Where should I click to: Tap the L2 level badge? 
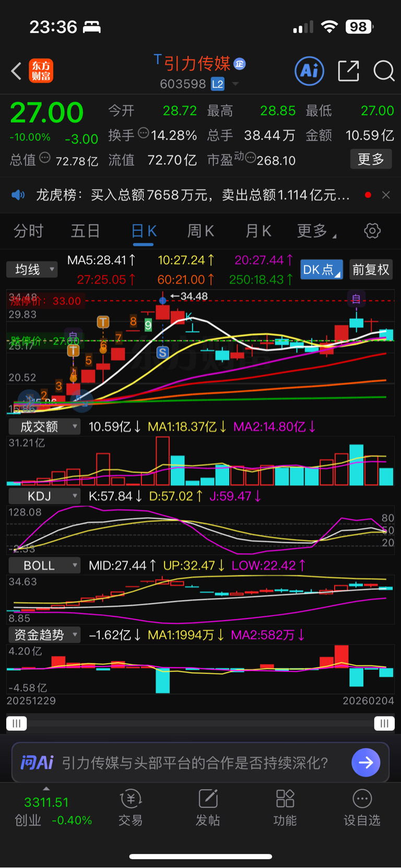coord(218,84)
